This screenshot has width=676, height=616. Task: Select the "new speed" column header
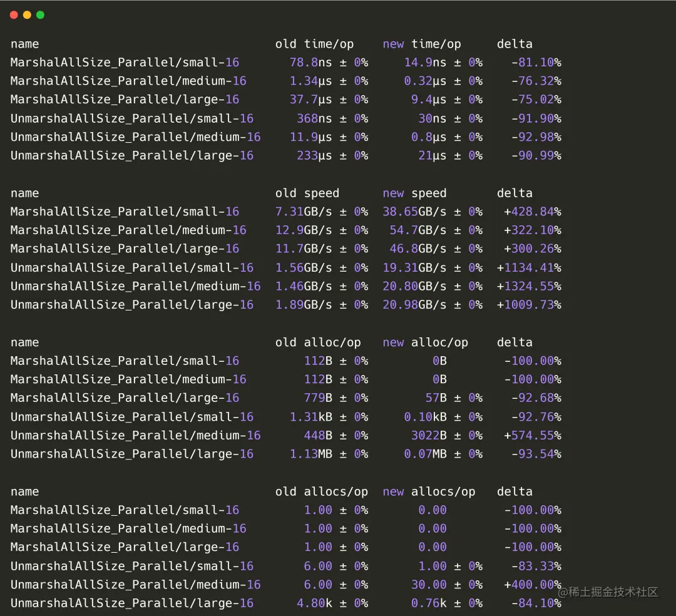point(414,193)
